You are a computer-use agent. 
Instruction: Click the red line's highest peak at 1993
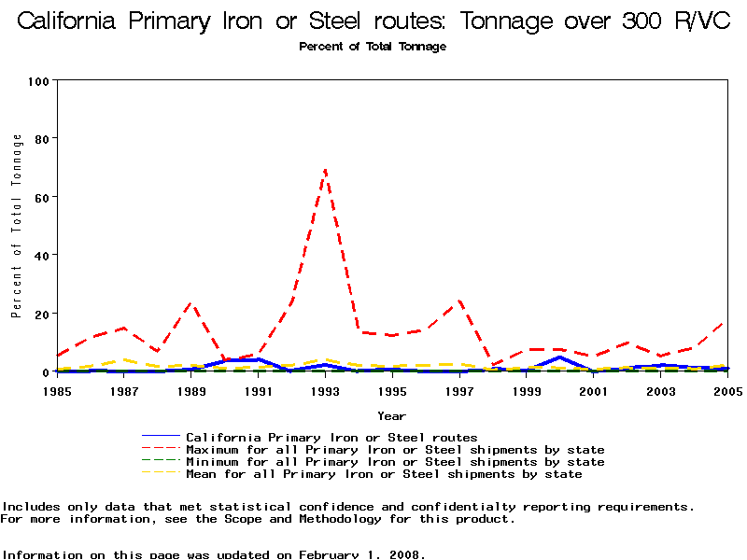pos(325,170)
